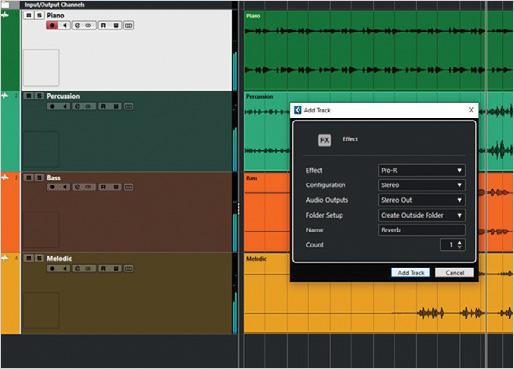The height and width of the screenshot is (369, 514).
Task: Open Melodic edit channel settings
Action: tap(77, 268)
